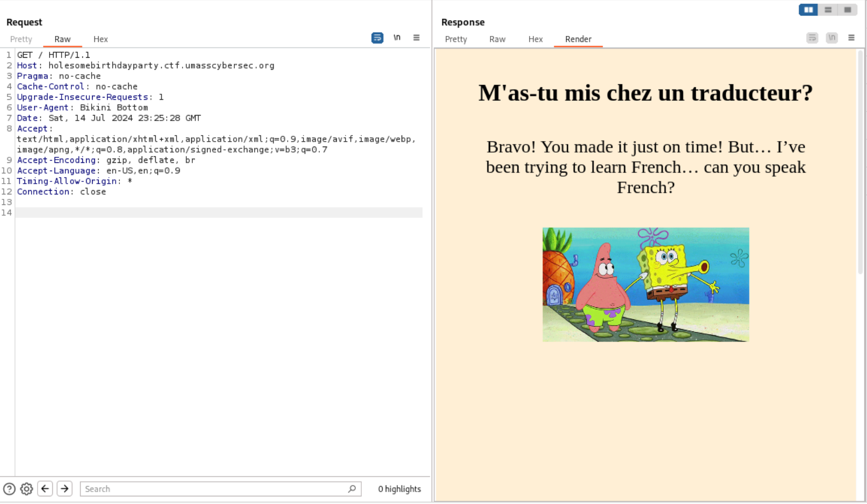Click the image/apng accept value continuation line
The image size is (867, 504).
(172, 149)
